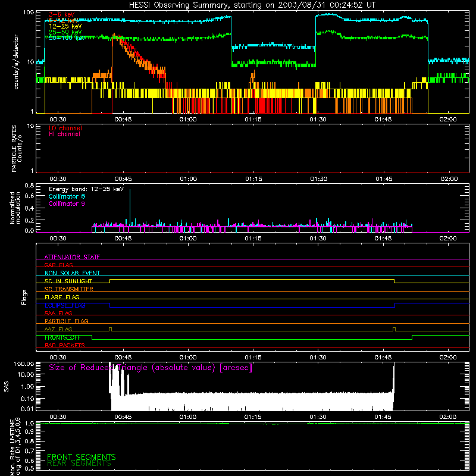Click the 'Energy band: 12-25 keV' label
Screen dimensions: 476x476
click(x=86, y=189)
